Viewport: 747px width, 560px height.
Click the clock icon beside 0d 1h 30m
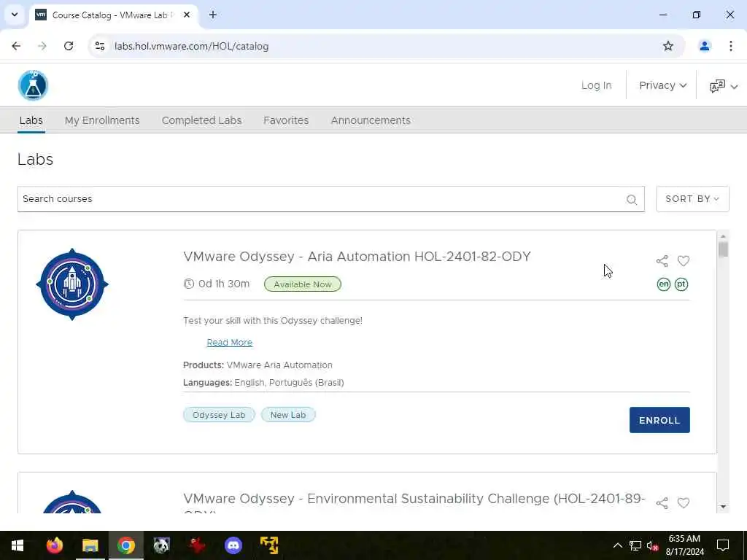[x=189, y=284]
